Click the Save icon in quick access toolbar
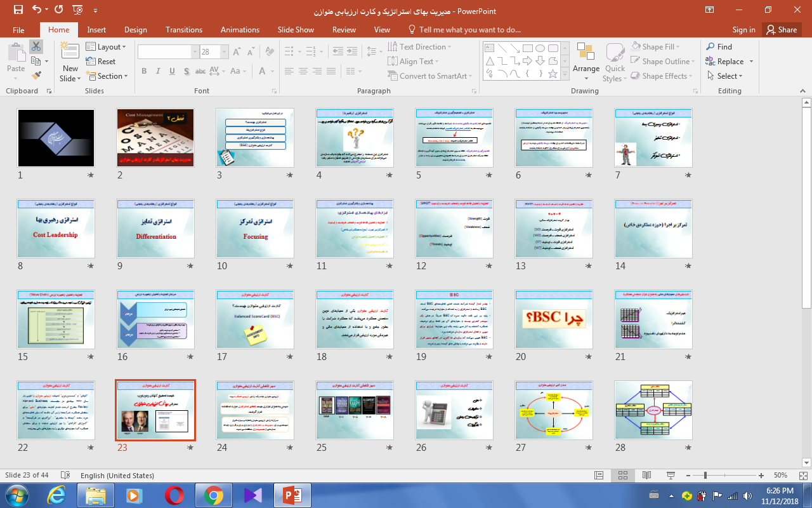This screenshot has width=812, height=508. [18, 10]
